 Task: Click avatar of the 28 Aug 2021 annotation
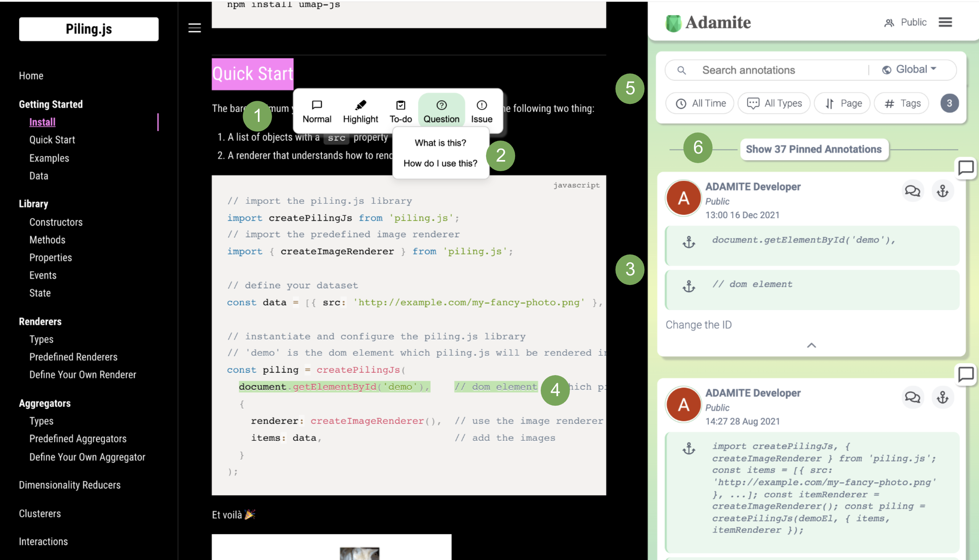[683, 405]
